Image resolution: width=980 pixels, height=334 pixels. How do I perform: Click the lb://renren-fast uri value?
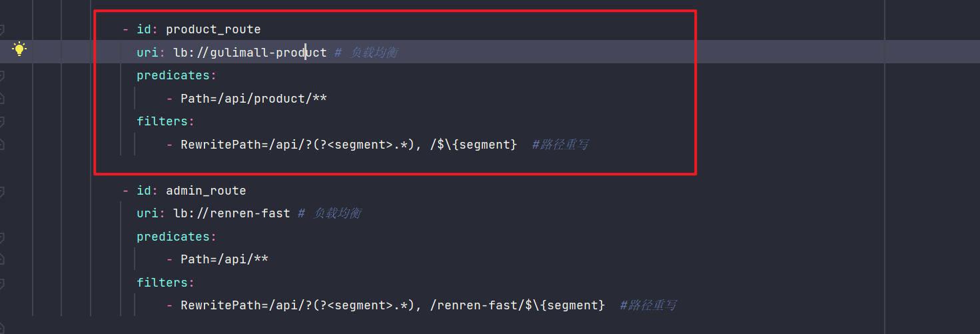coord(232,213)
